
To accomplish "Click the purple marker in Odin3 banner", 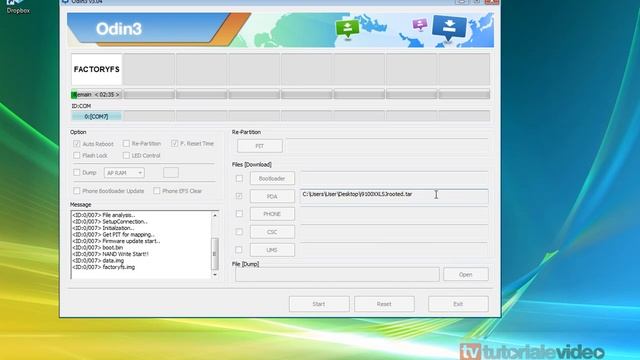I will click(x=420, y=24).
